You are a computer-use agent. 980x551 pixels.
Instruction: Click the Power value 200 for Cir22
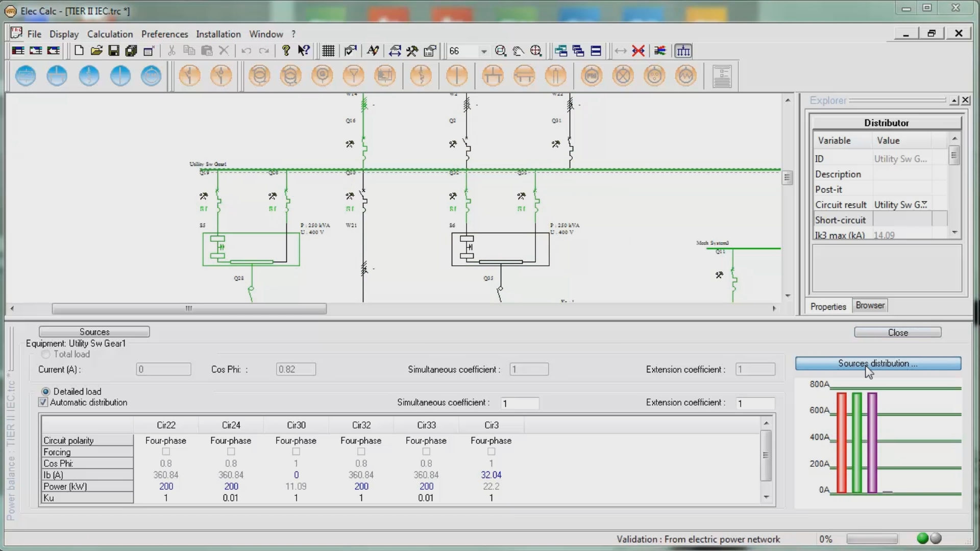click(x=166, y=486)
